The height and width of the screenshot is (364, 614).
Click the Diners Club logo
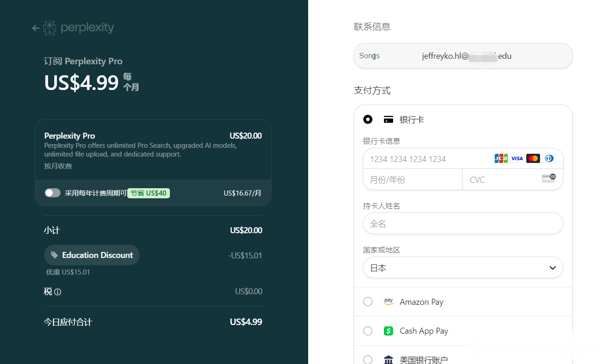549,158
